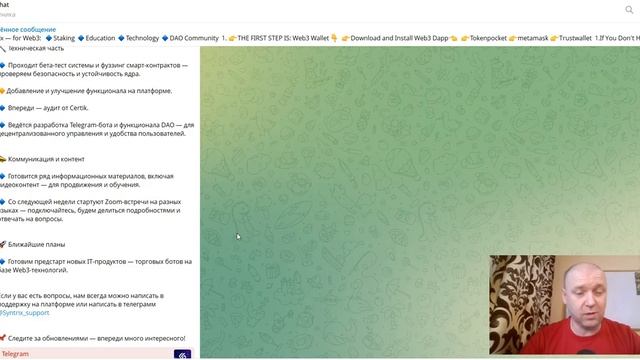640x360 pixels.
Task: Click 'DAO Community' in the pinned text
Action: (194, 38)
